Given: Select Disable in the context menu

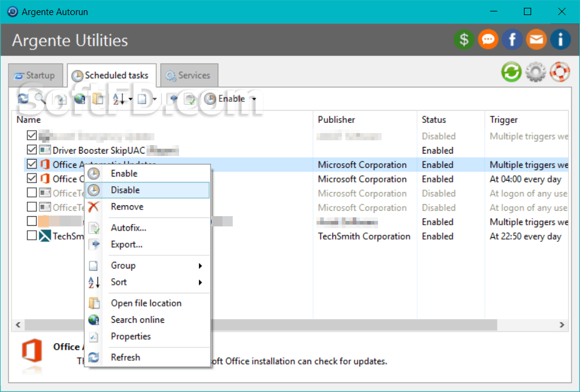Looking at the screenshot, I should point(148,190).
